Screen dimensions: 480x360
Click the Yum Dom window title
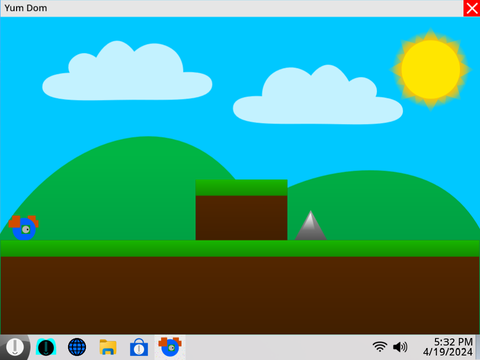point(26,8)
